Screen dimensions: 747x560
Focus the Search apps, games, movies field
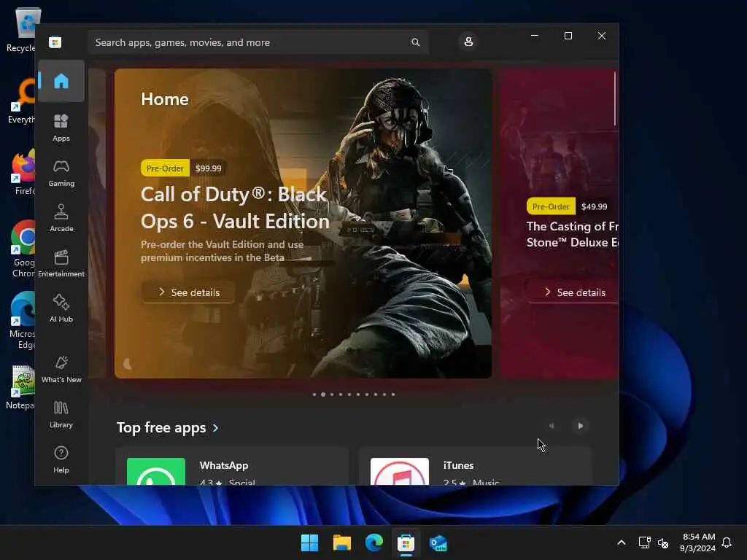(258, 42)
